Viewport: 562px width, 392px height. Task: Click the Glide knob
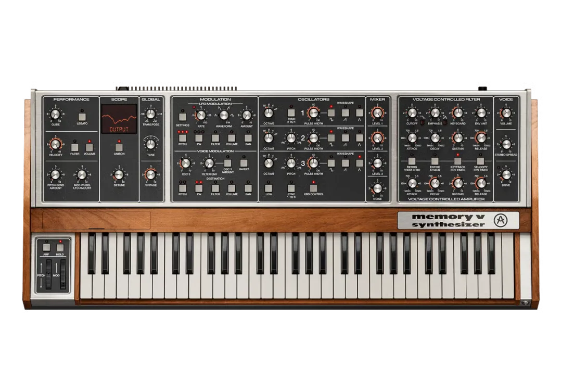tap(55, 115)
